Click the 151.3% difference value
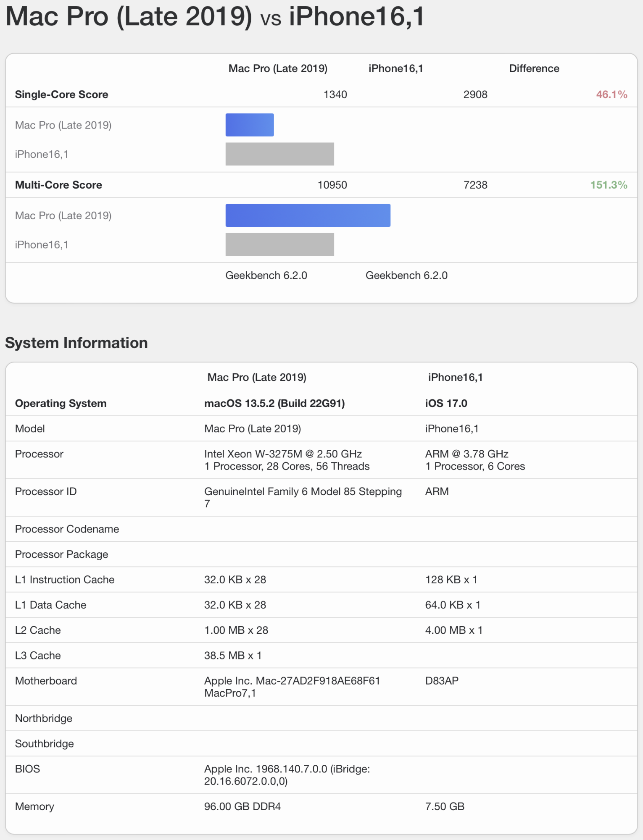This screenshot has width=643, height=840. click(x=609, y=185)
